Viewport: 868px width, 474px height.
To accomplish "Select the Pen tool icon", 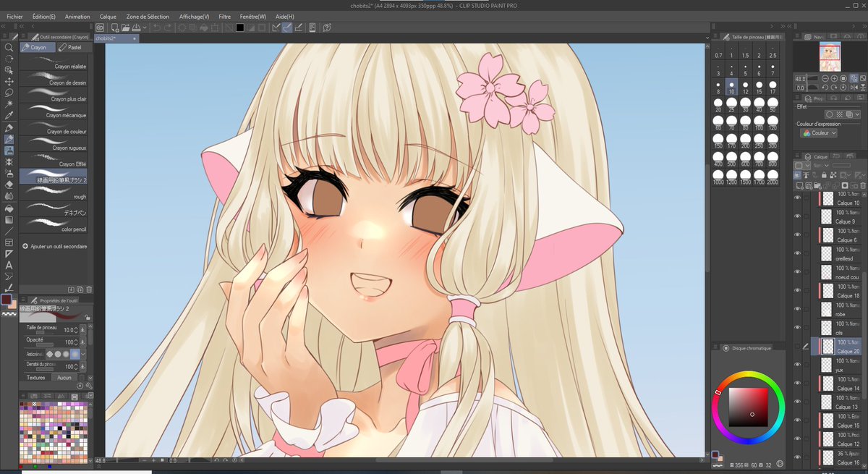I will (x=9, y=127).
